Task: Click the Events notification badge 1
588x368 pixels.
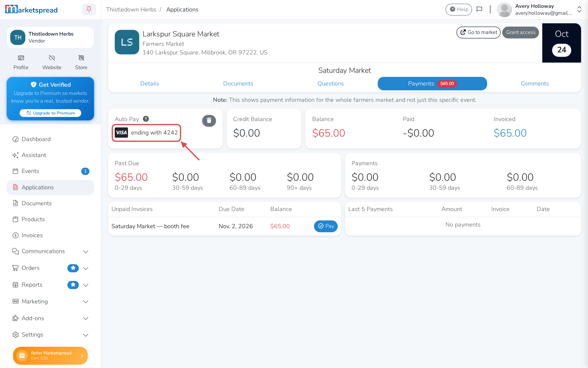Action: 85,171
